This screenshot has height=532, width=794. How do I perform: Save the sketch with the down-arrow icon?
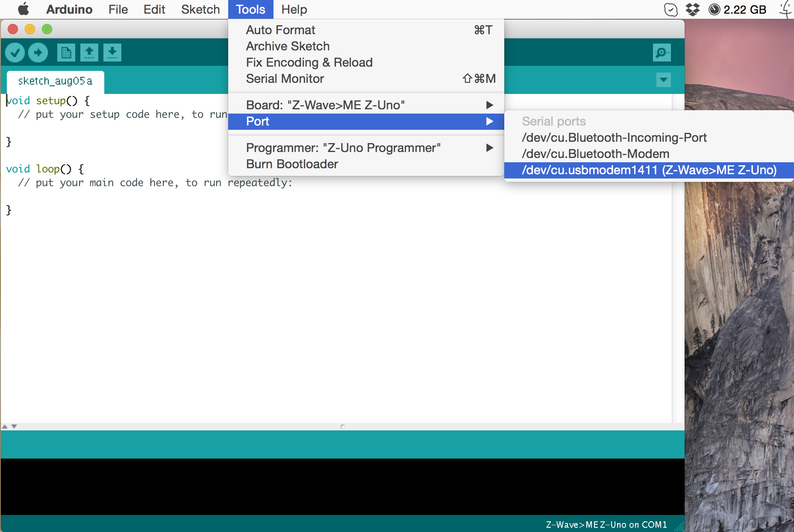tap(112, 53)
